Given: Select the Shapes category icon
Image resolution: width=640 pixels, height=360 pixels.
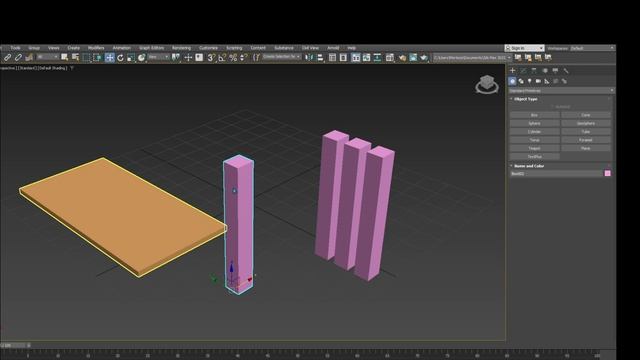Looking at the screenshot, I should pos(521,81).
